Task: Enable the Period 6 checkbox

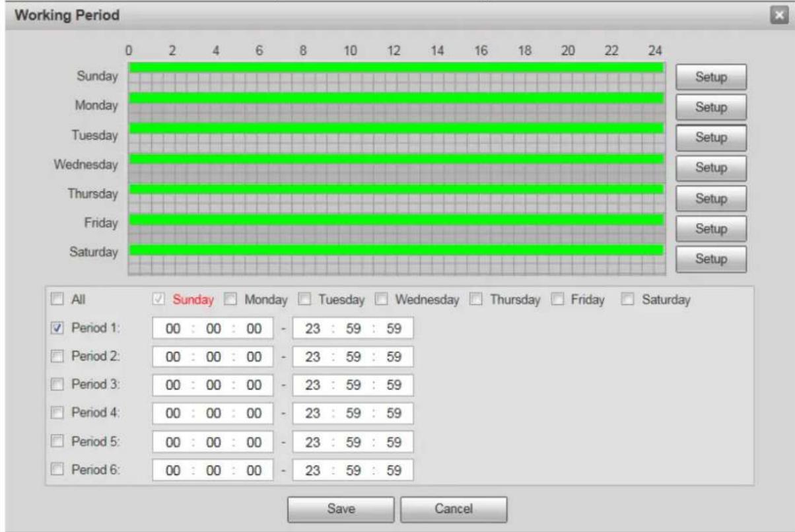Action: click(56, 470)
